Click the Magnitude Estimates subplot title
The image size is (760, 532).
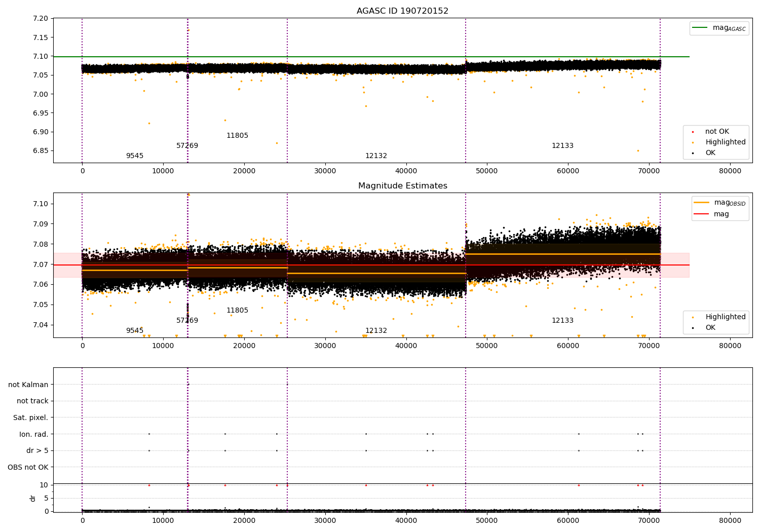click(x=402, y=186)
